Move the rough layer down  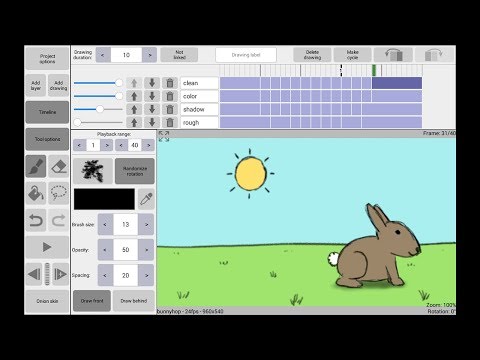pyautogui.click(x=152, y=122)
